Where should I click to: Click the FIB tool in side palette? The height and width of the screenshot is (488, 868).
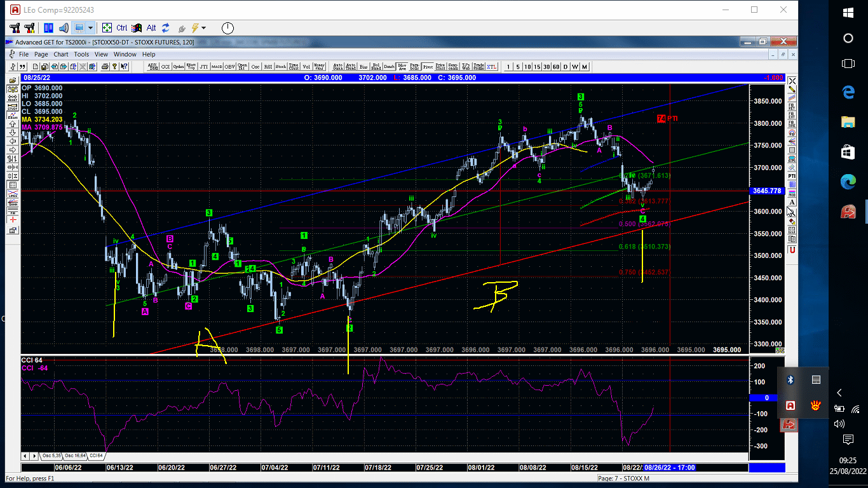point(12,212)
